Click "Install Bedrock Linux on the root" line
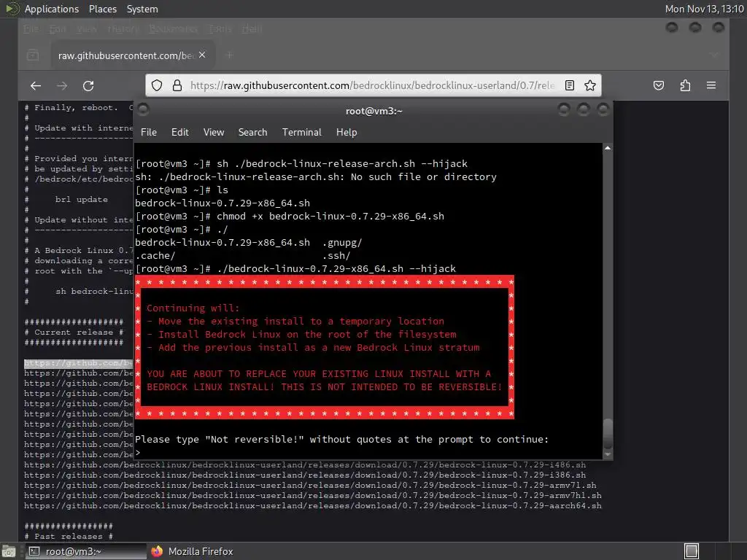Screen dimensions: 747x560 pyautogui.click(x=301, y=334)
